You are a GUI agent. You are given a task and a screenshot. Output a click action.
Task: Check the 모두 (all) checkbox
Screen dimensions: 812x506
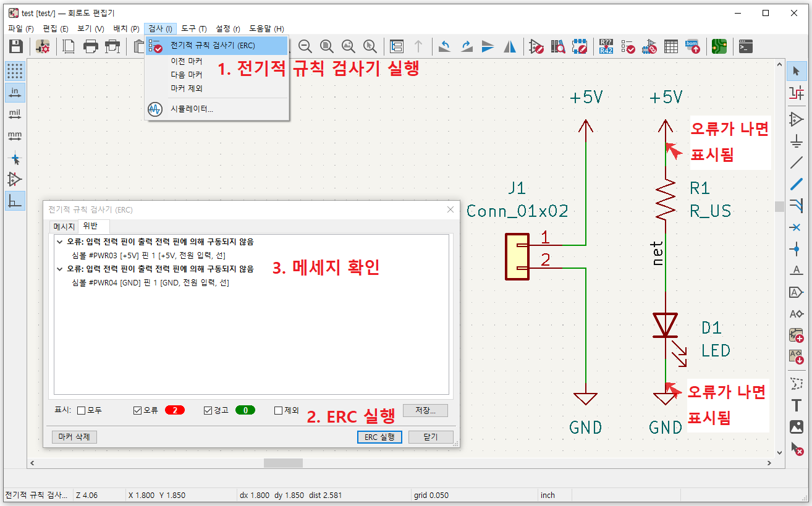[81, 410]
